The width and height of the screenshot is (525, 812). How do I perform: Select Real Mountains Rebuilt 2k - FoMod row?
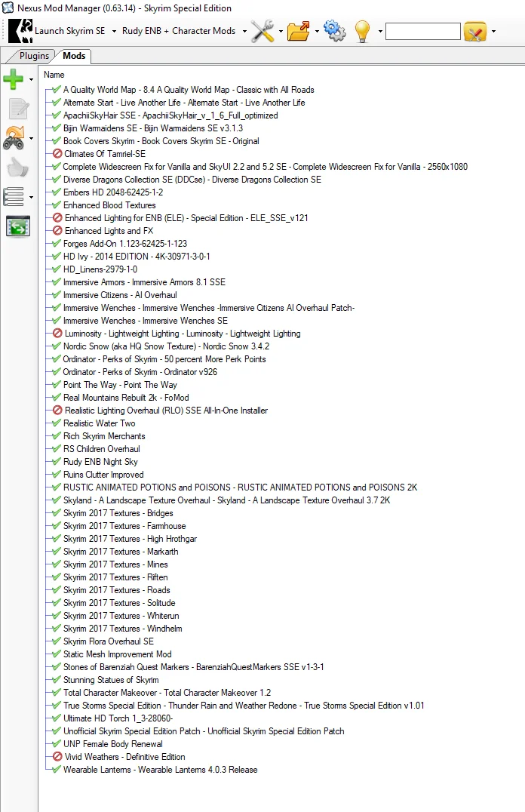coord(126,398)
